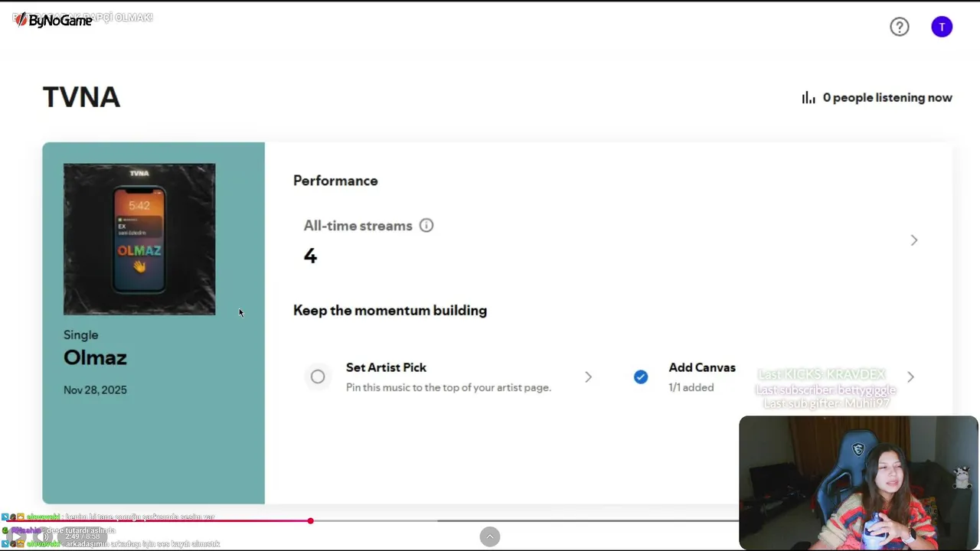Image resolution: width=980 pixels, height=551 pixels.
Task: Click the webcam overlay of the streamer
Action: [858, 483]
